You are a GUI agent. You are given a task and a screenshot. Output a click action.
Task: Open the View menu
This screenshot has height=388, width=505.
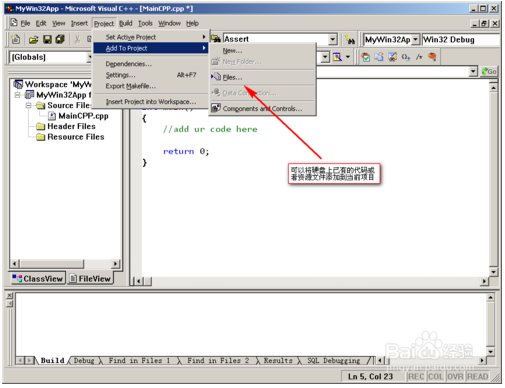(58, 23)
